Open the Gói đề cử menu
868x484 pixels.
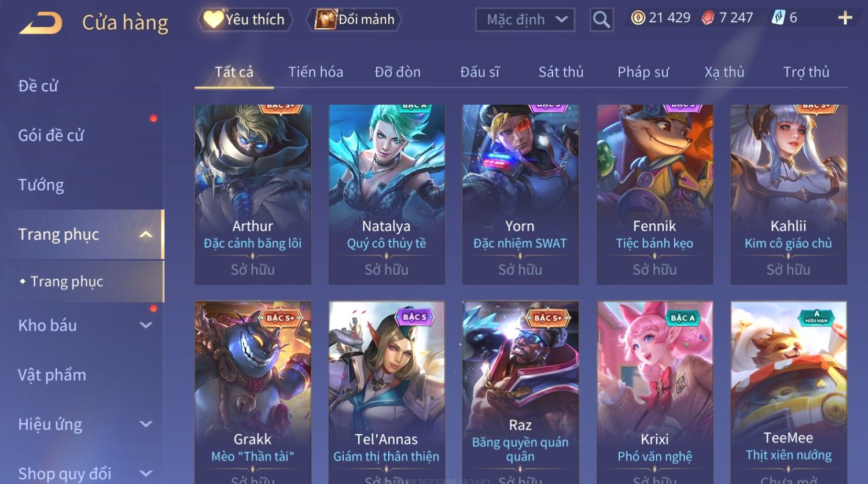pos(51,135)
